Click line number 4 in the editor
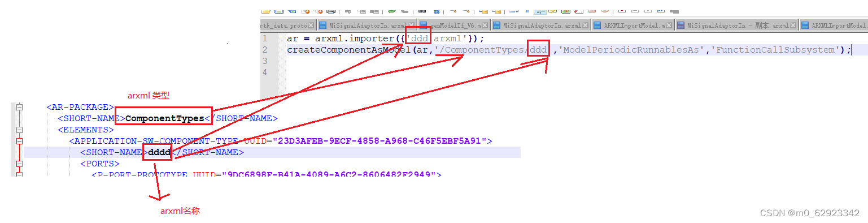868x223 pixels. (264, 72)
